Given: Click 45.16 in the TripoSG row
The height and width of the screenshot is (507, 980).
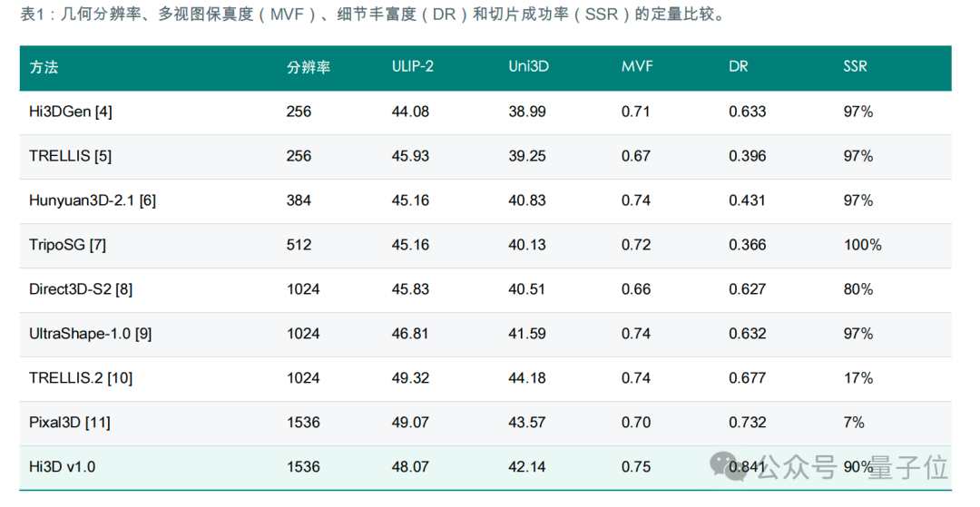Looking at the screenshot, I should [x=410, y=245].
